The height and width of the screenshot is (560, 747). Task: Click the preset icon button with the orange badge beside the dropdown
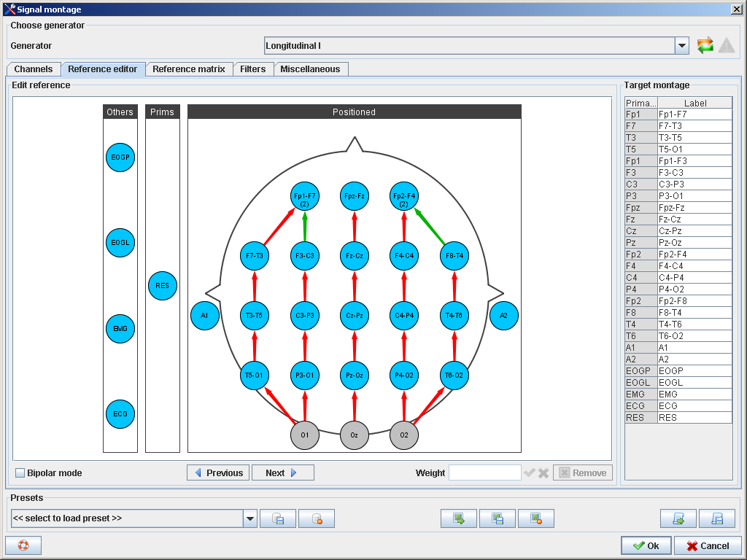(x=316, y=518)
